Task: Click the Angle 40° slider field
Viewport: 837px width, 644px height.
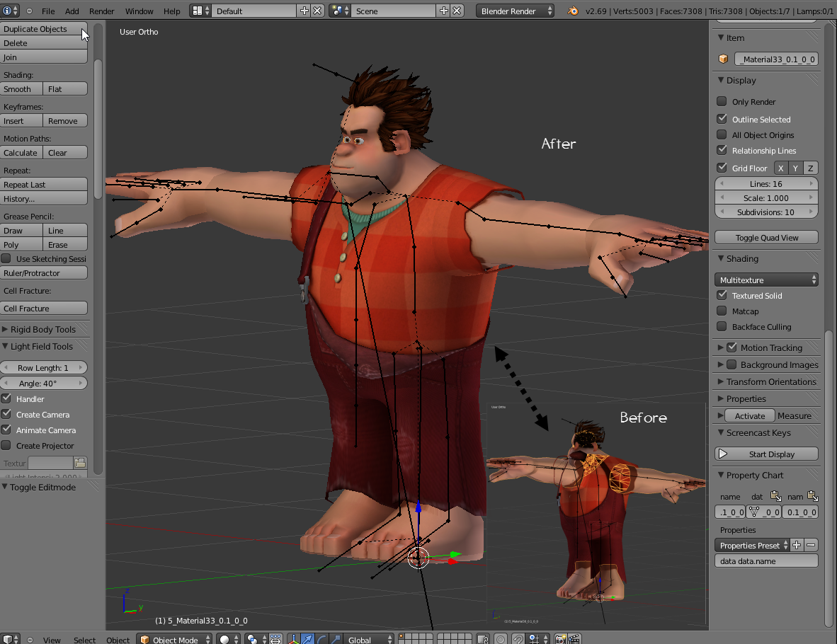Action: click(44, 383)
